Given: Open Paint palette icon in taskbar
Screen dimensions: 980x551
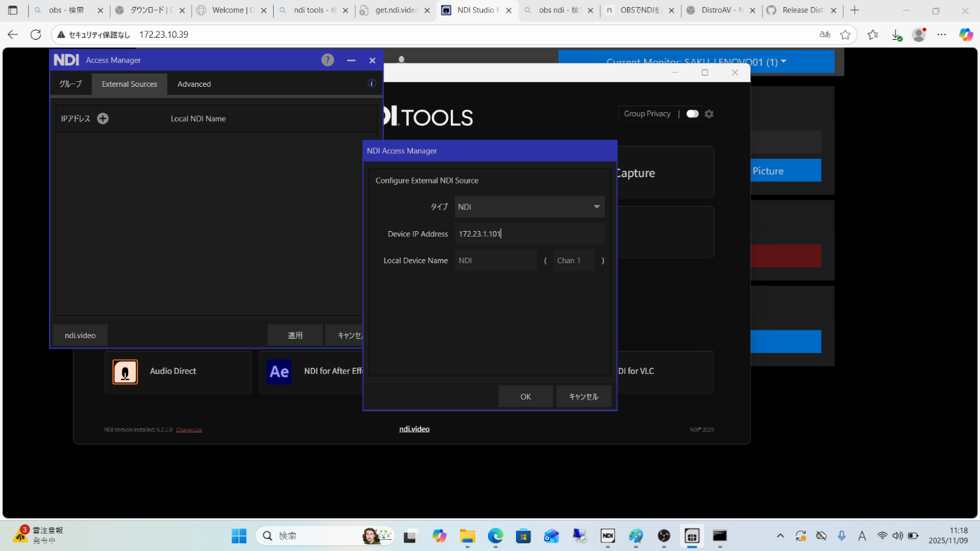Looking at the screenshot, I should coord(636,536).
